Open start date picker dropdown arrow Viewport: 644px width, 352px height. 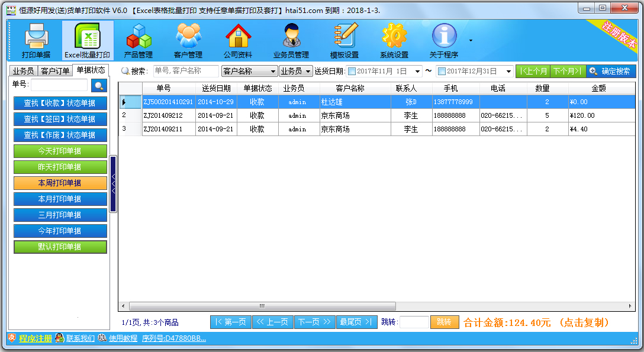click(417, 72)
